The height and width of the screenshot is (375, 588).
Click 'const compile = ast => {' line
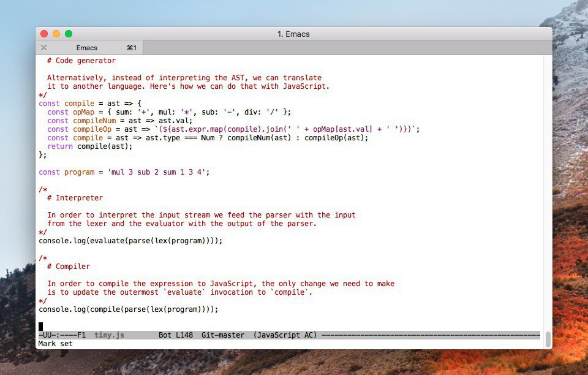(90, 104)
